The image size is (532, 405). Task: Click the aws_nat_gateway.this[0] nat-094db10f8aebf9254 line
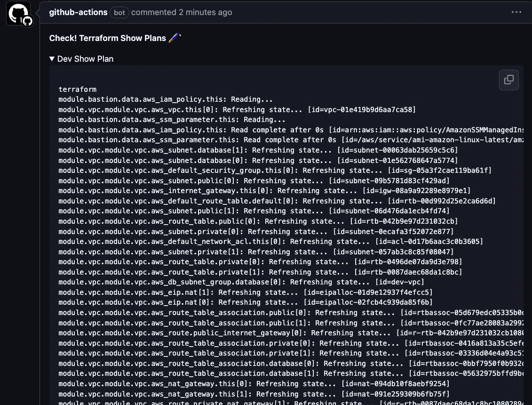pos(254,384)
